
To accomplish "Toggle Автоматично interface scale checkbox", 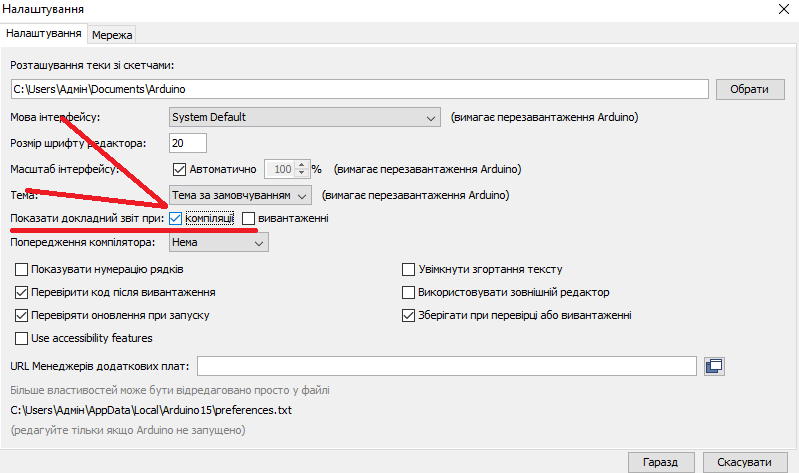I will click(x=180, y=169).
